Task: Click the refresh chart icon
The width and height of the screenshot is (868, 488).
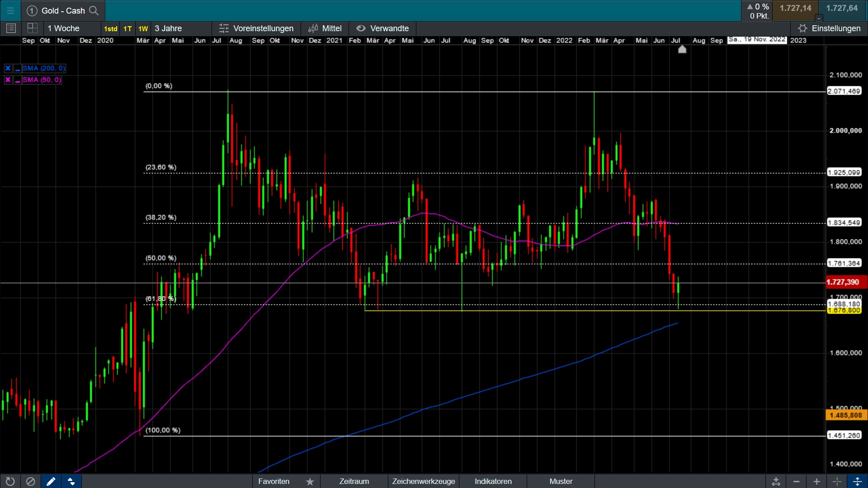Action: 10,481
